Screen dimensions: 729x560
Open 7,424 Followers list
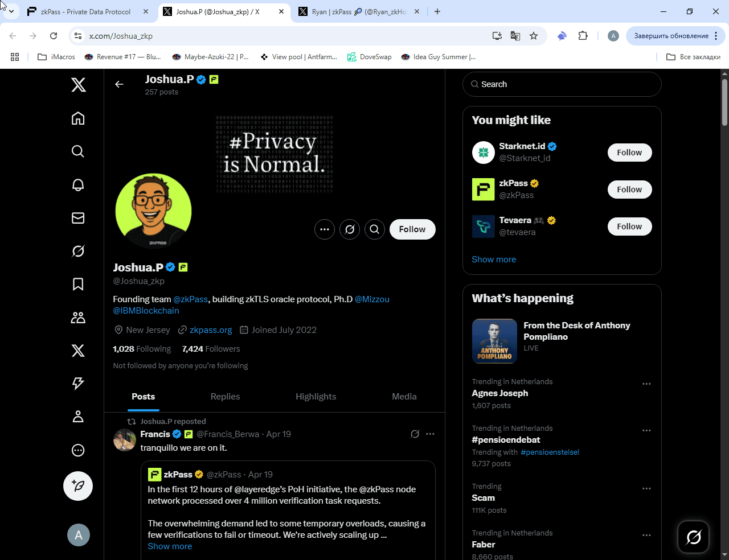pyautogui.click(x=211, y=349)
